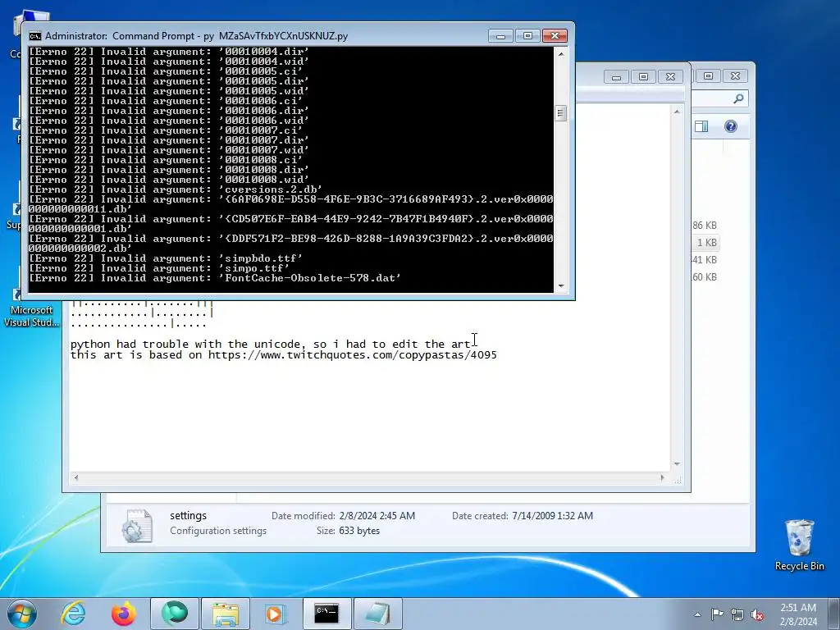
Task: Click Notepad horizontal scroll right arrow
Action: tap(663, 477)
